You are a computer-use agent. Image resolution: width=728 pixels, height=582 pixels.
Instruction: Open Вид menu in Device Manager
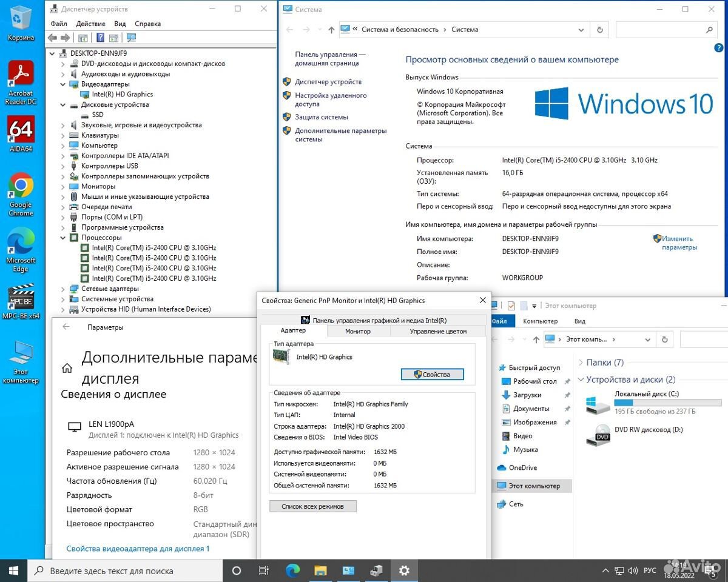point(120,24)
